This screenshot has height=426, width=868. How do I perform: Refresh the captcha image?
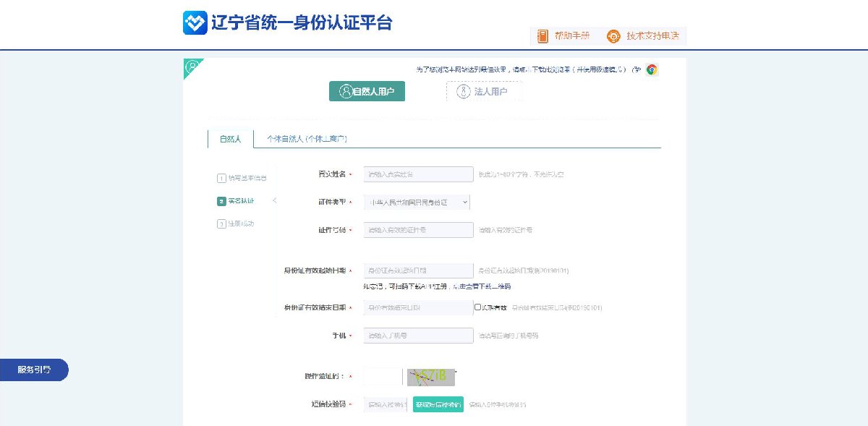[431, 377]
